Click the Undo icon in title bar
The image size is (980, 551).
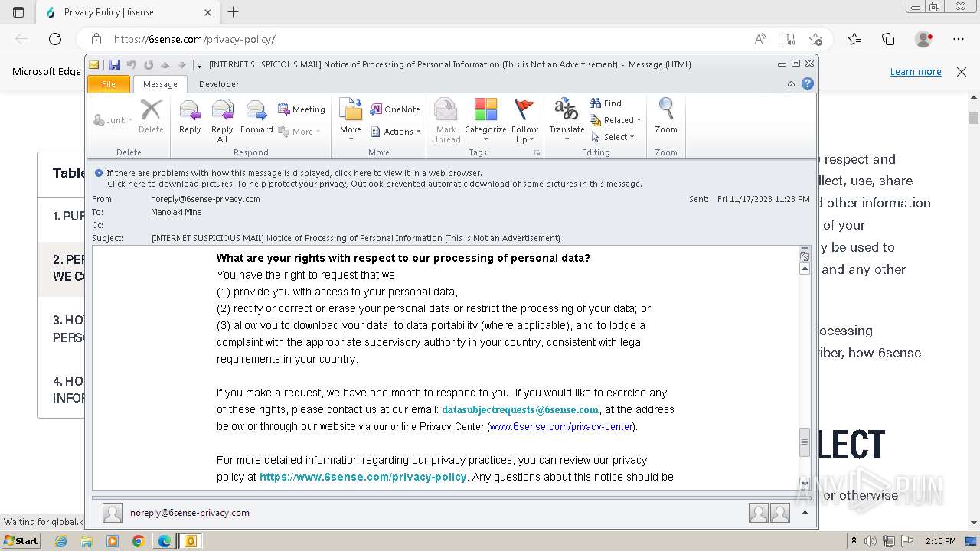click(132, 65)
